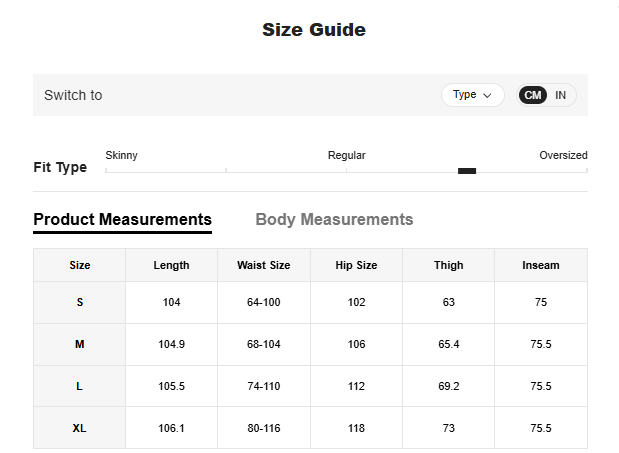Switch to the Body Measurements tab
The height and width of the screenshot is (453, 619).
334,220
